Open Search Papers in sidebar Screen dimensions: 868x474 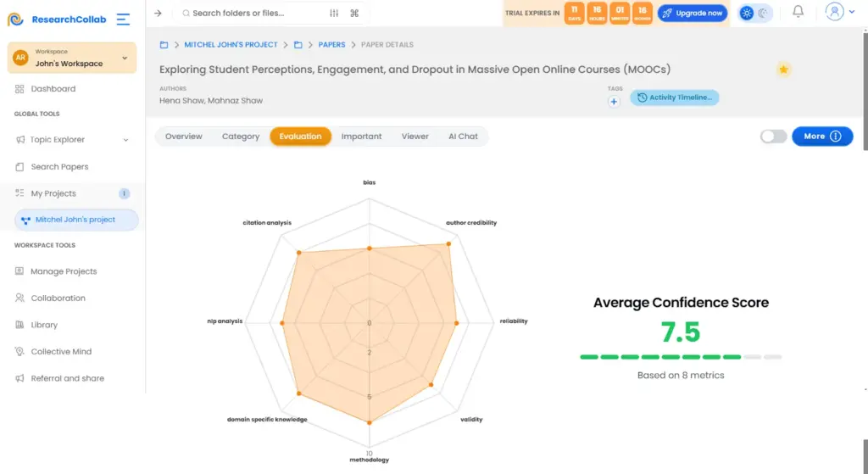pyautogui.click(x=59, y=167)
